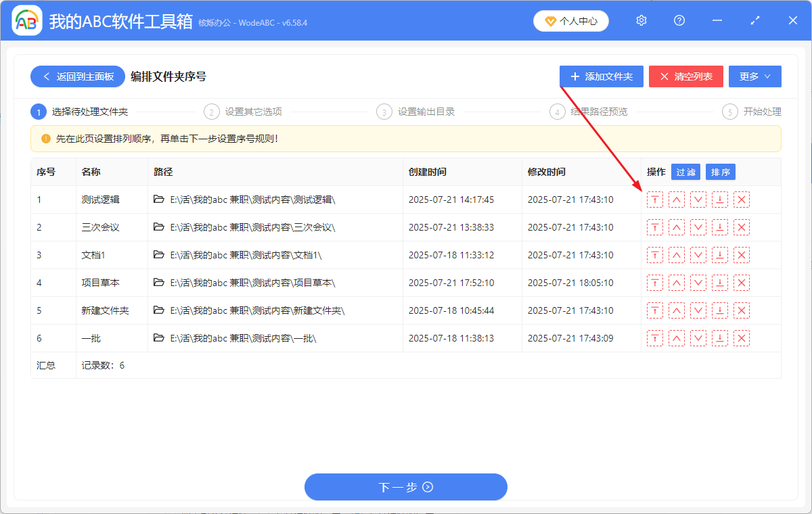
Task: Move 文档1 row down one position
Action: [x=698, y=255]
